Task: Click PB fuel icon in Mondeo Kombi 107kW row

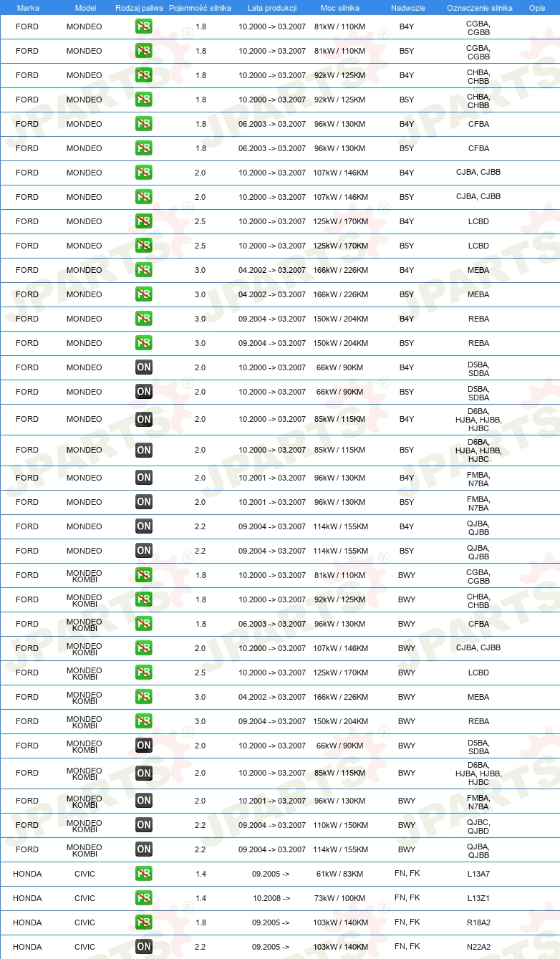Action: 144,649
